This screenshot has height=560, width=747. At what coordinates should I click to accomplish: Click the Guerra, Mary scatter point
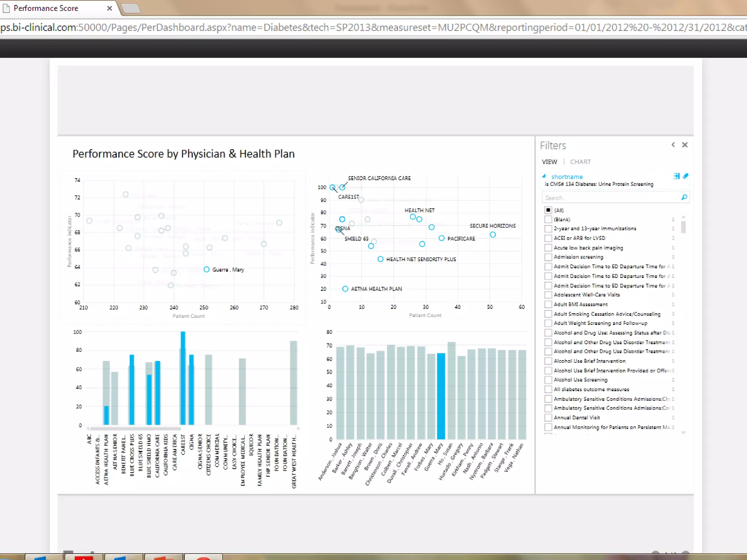pos(206,269)
